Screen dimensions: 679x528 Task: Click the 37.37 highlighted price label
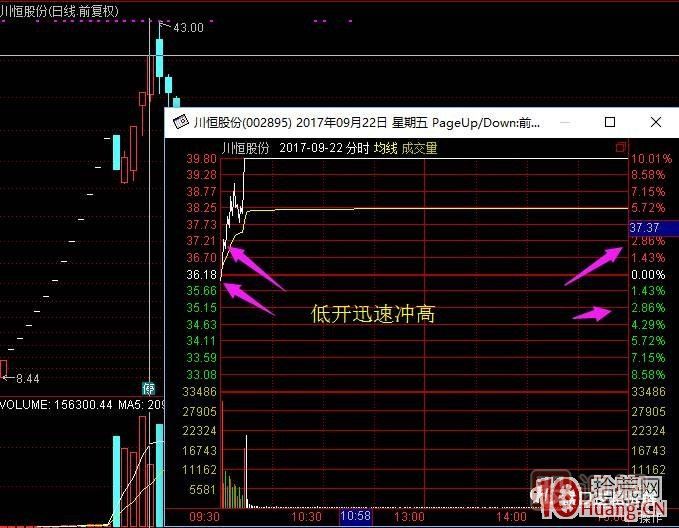point(643,228)
